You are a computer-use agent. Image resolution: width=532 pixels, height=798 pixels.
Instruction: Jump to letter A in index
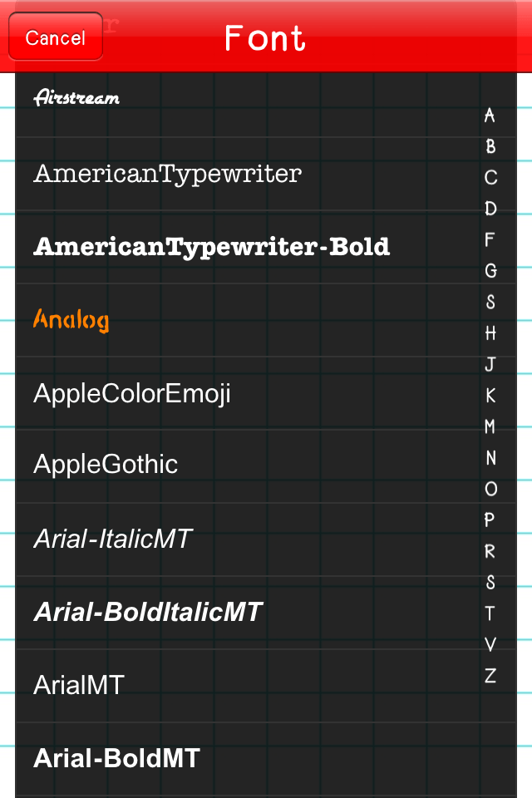point(490,116)
